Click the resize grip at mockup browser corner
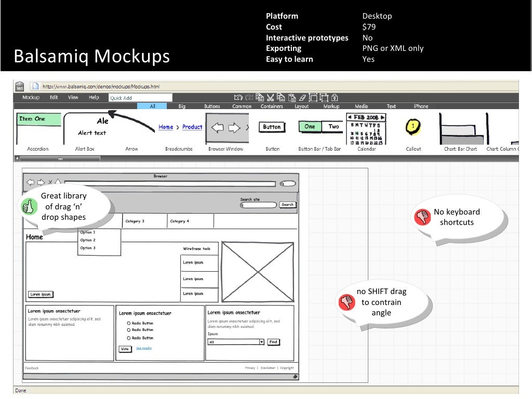This screenshot has height=399, width=532. point(296,376)
